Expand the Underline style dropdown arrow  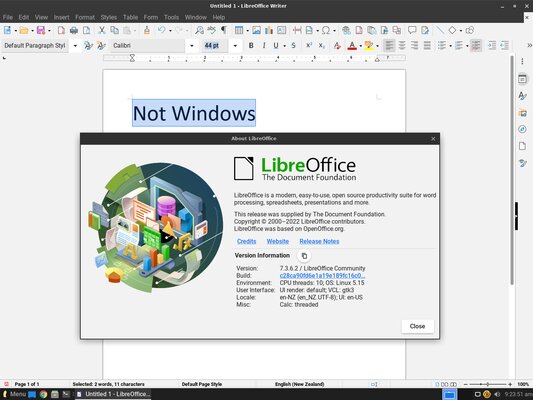pos(285,46)
